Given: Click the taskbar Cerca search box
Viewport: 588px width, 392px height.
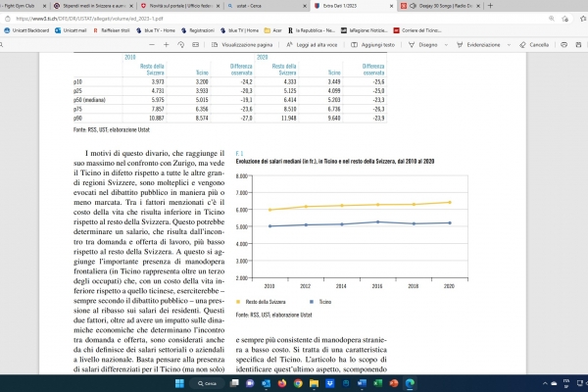Looking at the screenshot, I should pos(208,383).
